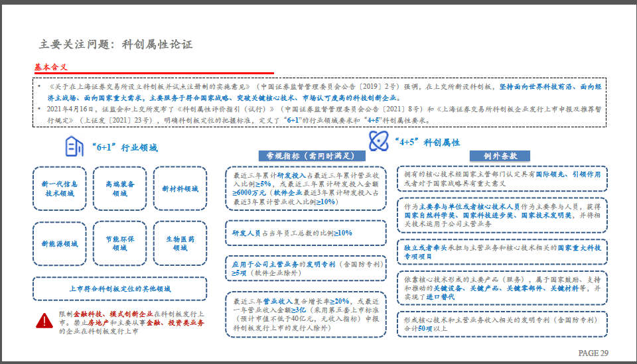Viewport: 637px width, 364px height.
Task: Click the PAGE 29 page number
Action: (593, 353)
